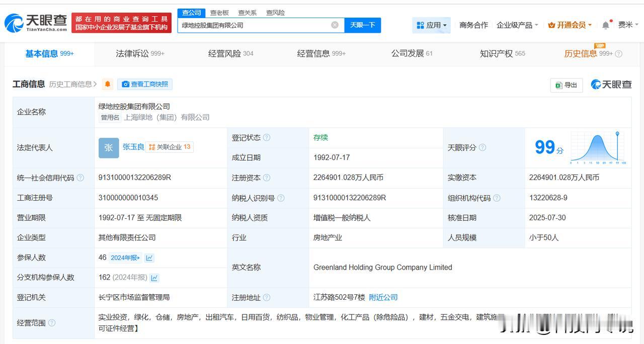Switch to 查公司 search tab
The image size is (644, 344).
[x=192, y=13]
